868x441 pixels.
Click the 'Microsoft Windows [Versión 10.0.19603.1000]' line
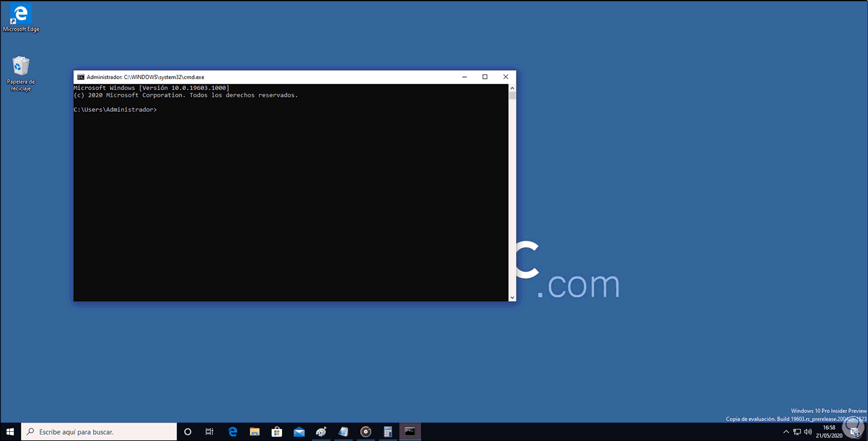click(x=151, y=88)
